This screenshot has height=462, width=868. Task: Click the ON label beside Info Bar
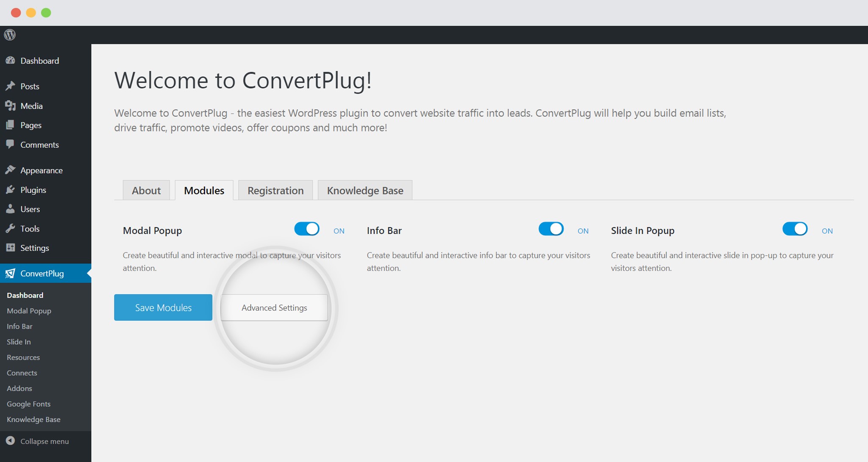(583, 231)
